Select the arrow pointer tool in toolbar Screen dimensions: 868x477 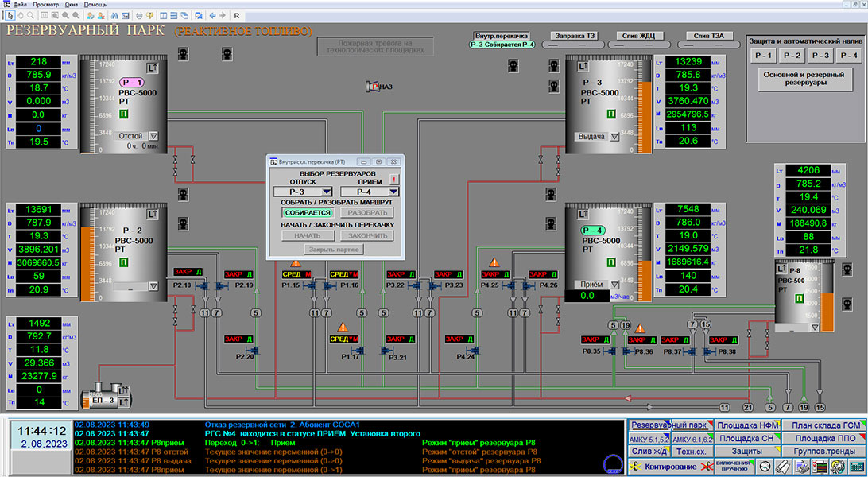tap(10, 15)
